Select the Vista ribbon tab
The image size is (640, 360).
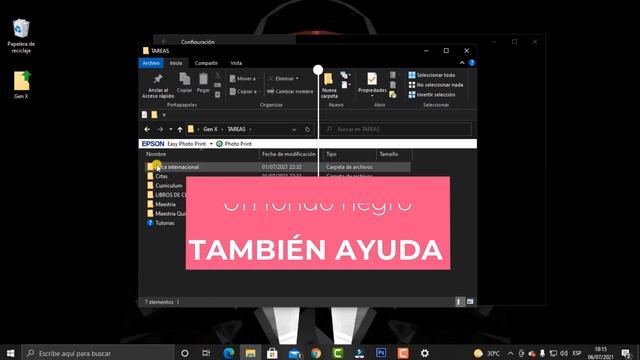[x=236, y=63]
